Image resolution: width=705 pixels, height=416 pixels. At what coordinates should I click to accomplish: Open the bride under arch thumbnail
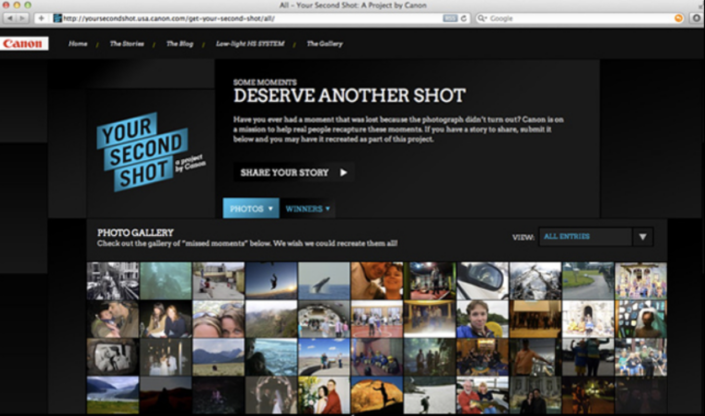(271, 395)
